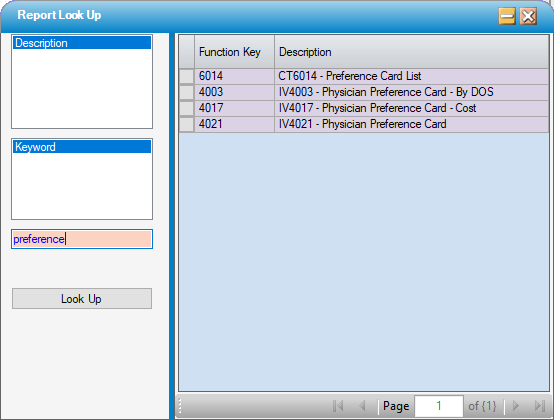Select Description in the search field list

tap(82, 43)
